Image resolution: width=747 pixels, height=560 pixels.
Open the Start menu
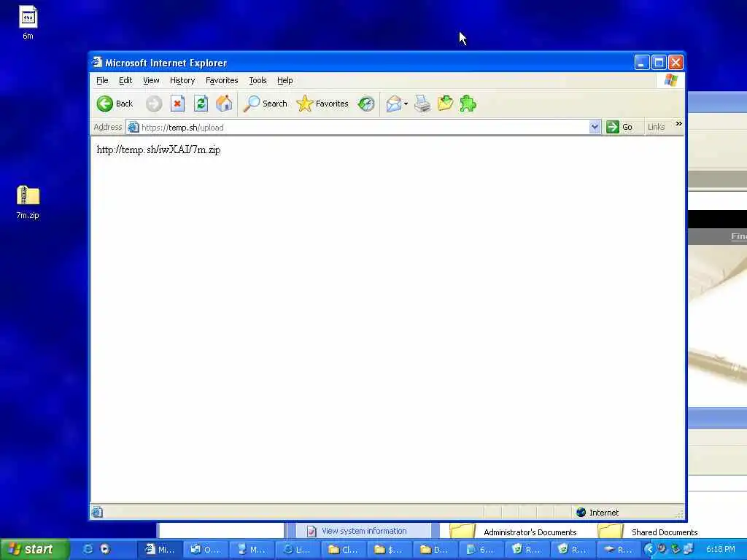pyautogui.click(x=34, y=549)
